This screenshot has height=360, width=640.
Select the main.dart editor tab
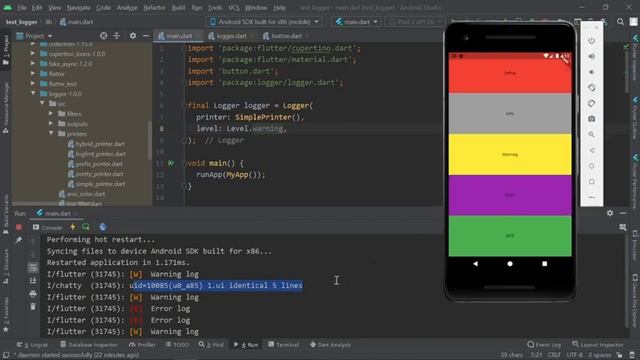(x=179, y=36)
